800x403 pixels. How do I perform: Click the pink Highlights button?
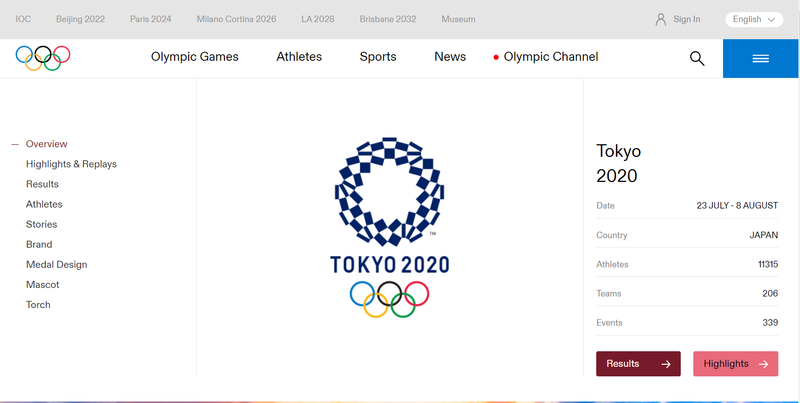point(735,364)
